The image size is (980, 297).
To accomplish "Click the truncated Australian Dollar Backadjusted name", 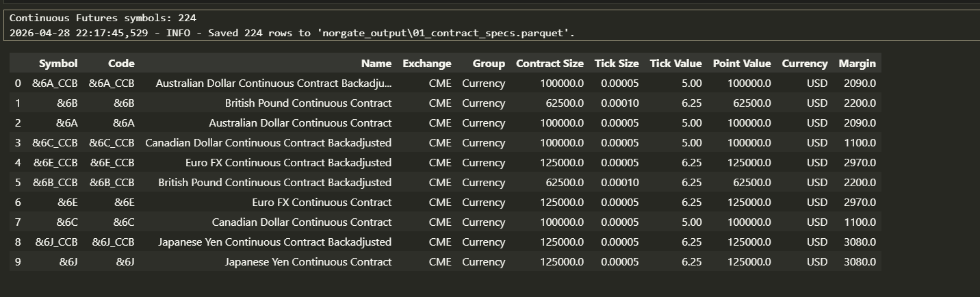I will [274, 83].
